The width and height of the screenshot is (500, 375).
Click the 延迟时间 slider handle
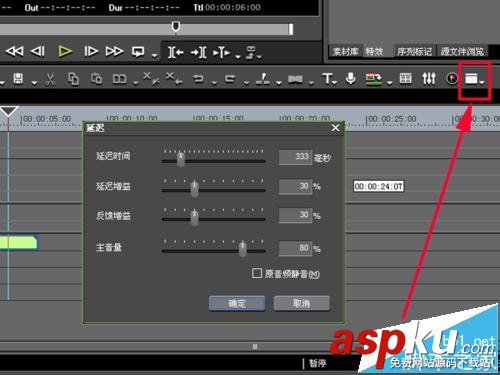coord(181,159)
